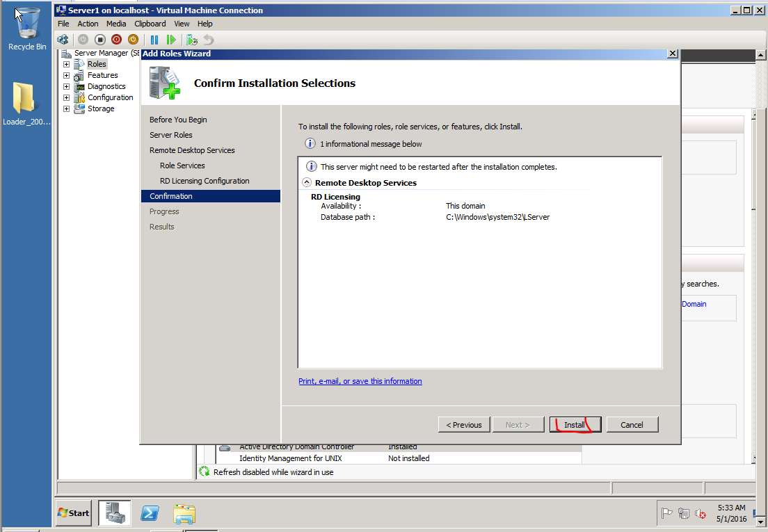Open the Recycle Bin desktop icon
Screen dimensions: 768x532
tap(27, 30)
